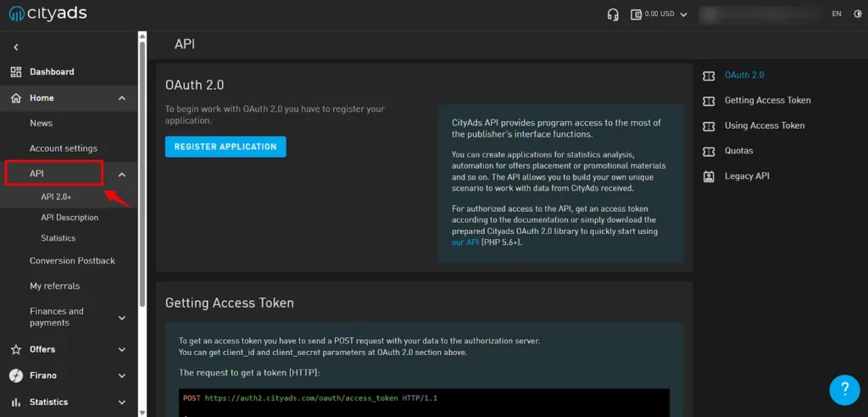Jump to Getting Access Token anchor
The height and width of the screenshot is (417, 868).
point(768,100)
